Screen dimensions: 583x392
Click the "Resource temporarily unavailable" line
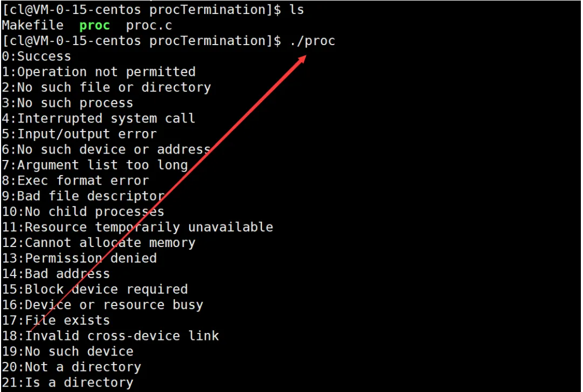point(137,228)
